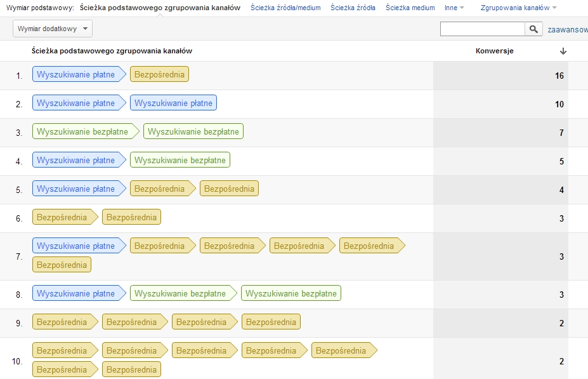The height and width of the screenshot is (379, 588).
Task: Click the channel grouping path column header
Action: 112,51
